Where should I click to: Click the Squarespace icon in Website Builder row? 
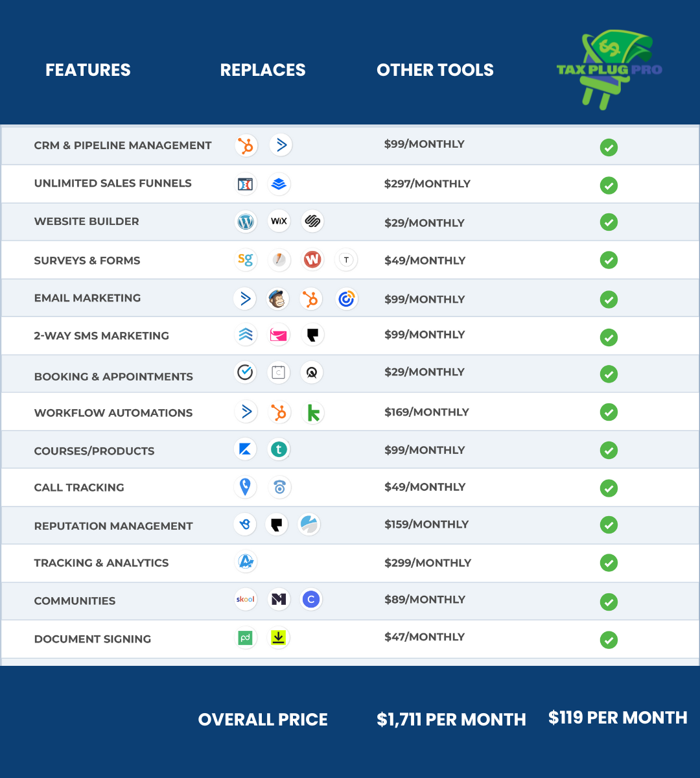[x=312, y=222]
